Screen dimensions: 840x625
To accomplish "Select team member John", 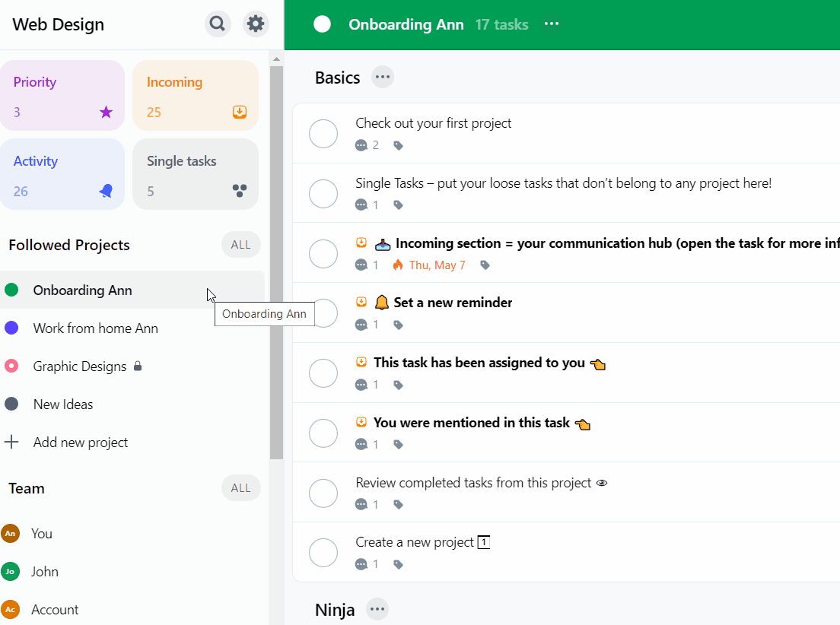I will (44, 572).
